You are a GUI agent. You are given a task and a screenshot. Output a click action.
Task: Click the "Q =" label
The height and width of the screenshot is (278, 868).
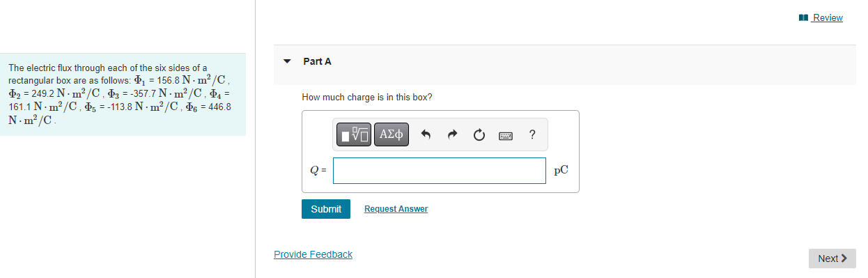pos(318,171)
